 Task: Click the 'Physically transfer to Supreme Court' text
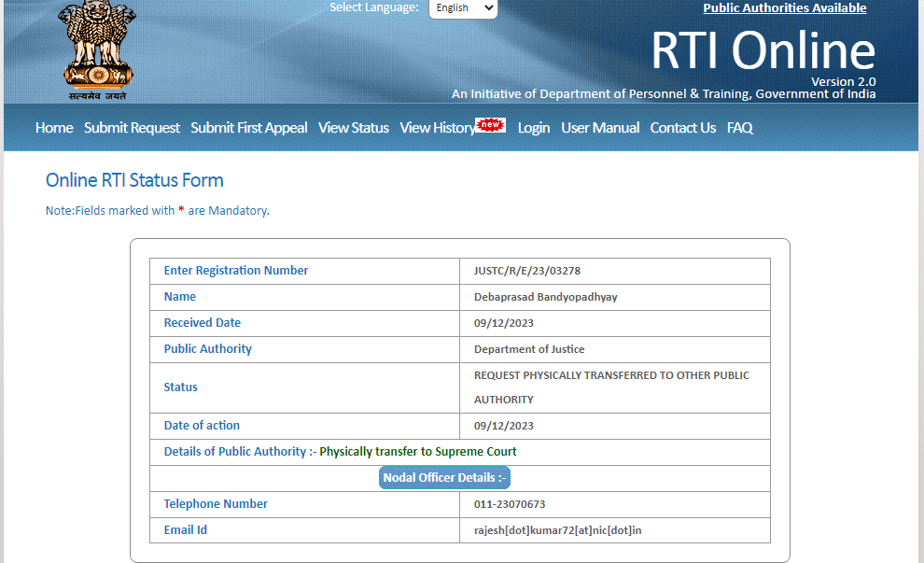[417, 452]
